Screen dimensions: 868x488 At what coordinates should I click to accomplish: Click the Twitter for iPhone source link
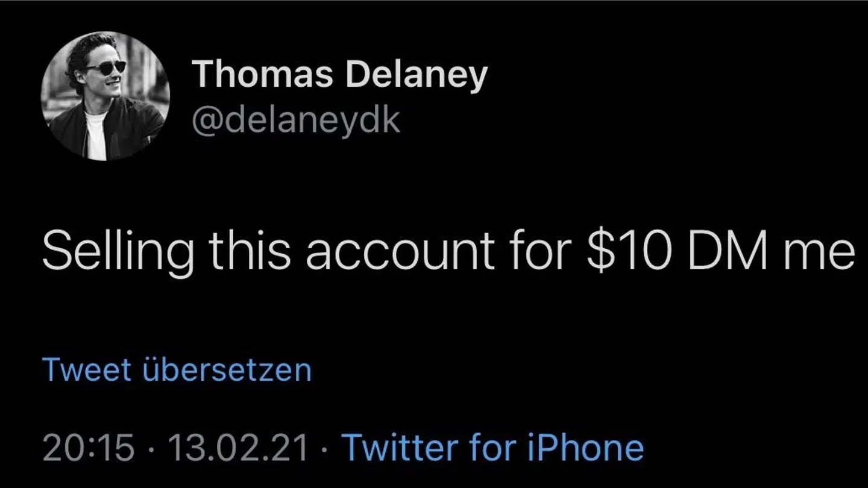[492, 448]
